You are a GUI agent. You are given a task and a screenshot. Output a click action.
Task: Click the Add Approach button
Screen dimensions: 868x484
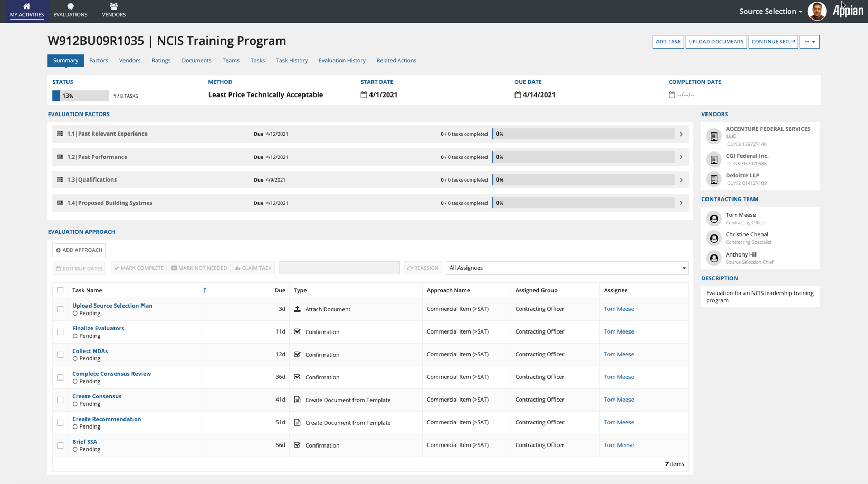pos(79,250)
